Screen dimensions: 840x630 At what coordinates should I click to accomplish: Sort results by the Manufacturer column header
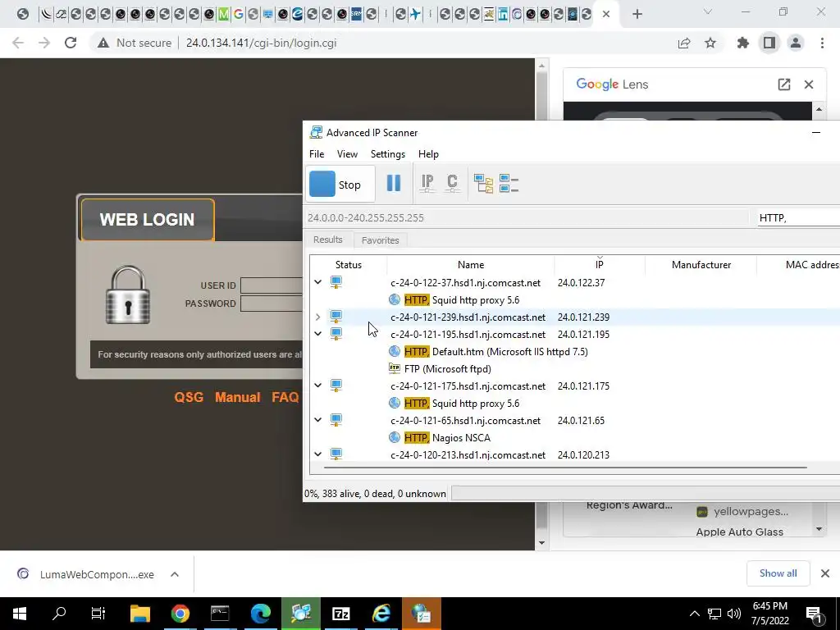(701, 265)
